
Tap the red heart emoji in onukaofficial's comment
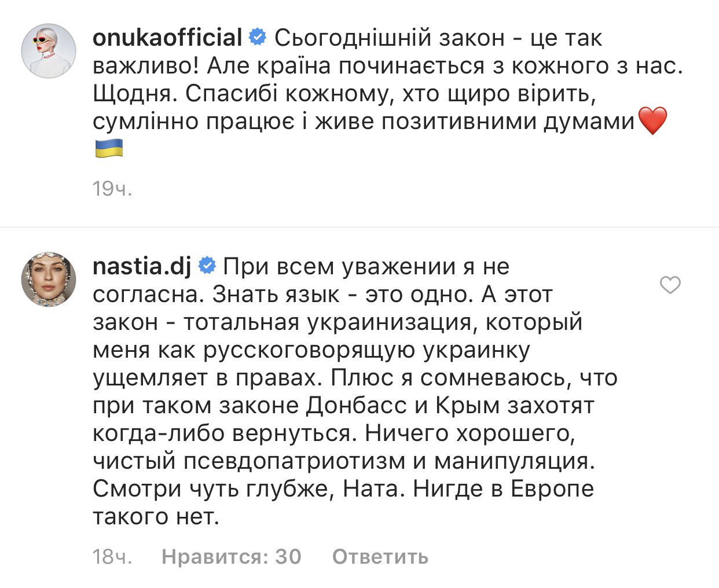(652, 122)
